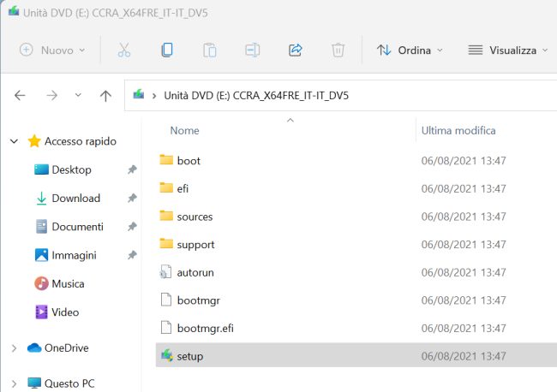Go forward with the right arrow
The image size is (557, 392).
(x=52, y=95)
